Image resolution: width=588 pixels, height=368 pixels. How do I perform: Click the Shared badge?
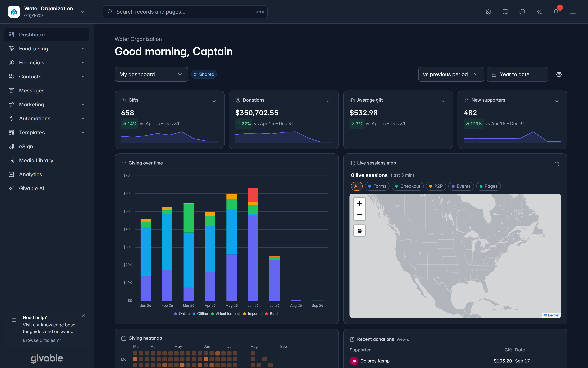pyautogui.click(x=204, y=74)
